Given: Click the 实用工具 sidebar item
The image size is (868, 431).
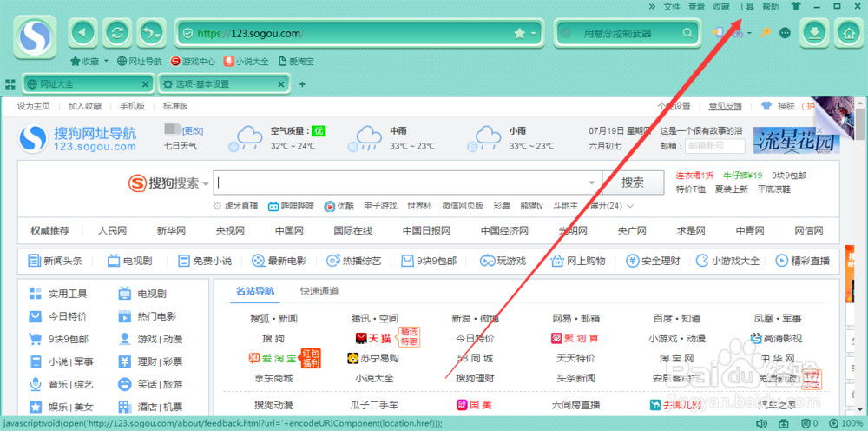Looking at the screenshot, I should [58, 294].
